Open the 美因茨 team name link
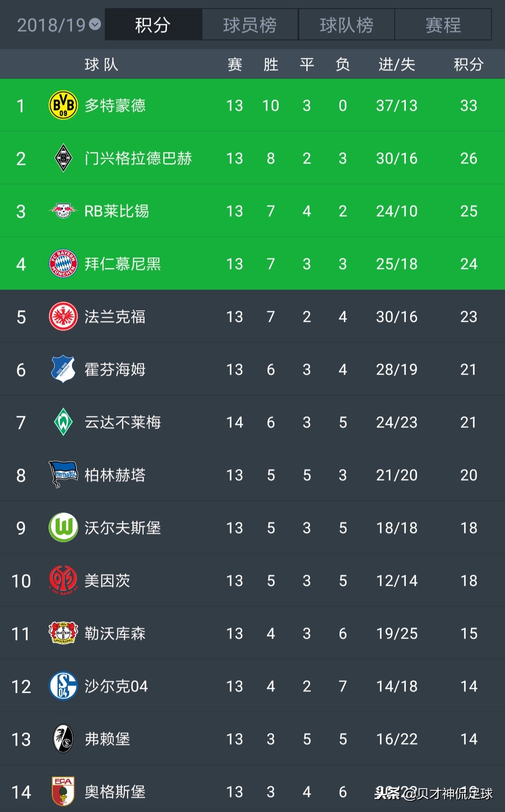This screenshot has height=812, width=505. click(x=107, y=581)
